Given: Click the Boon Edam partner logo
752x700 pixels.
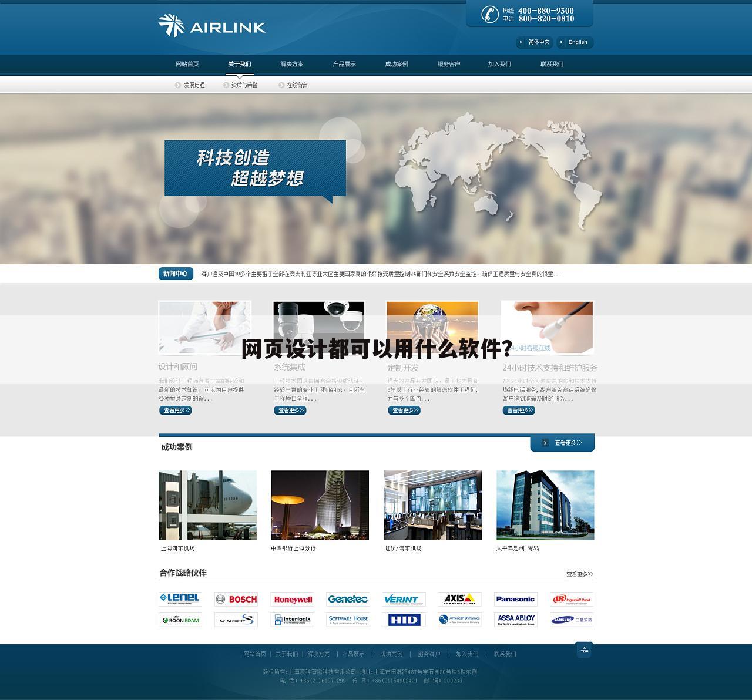Looking at the screenshot, I should click(x=180, y=620).
